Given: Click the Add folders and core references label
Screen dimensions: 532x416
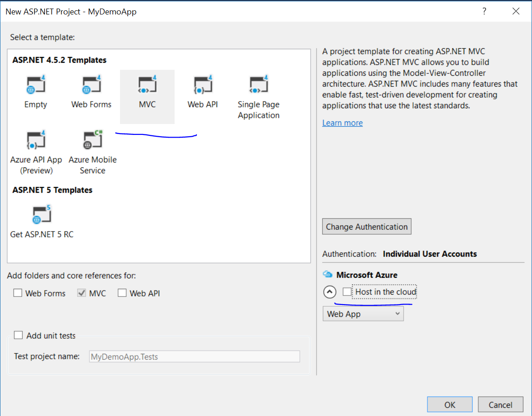Looking at the screenshot, I should [71, 275].
